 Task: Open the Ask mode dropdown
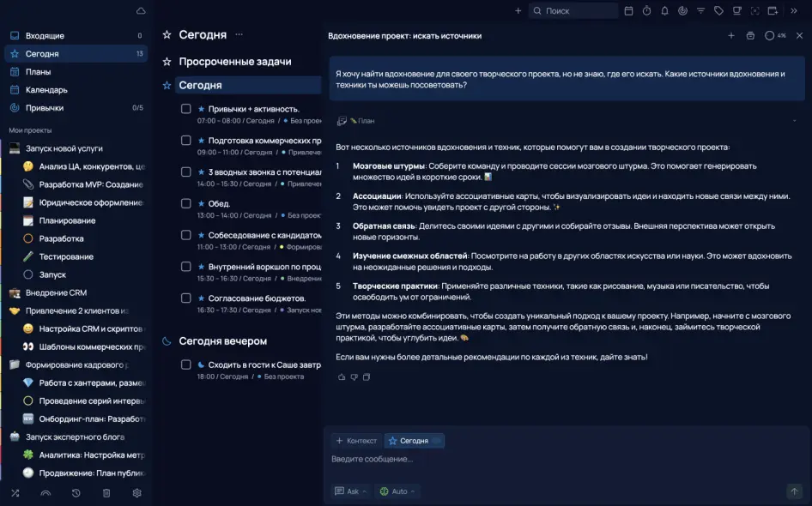click(x=352, y=491)
